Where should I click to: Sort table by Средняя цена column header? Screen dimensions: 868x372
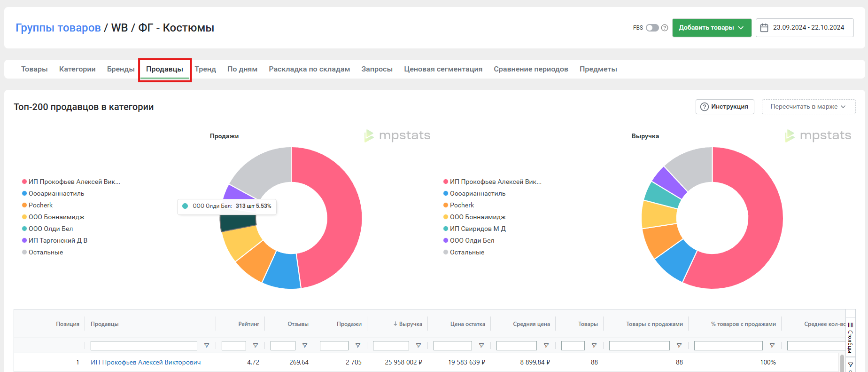click(531, 324)
